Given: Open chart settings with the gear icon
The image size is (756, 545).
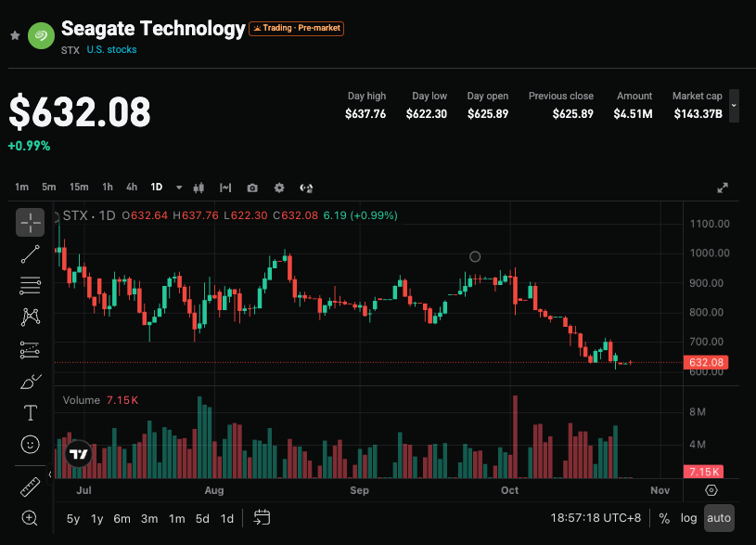Looking at the screenshot, I should pyautogui.click(x=279, y=188).
